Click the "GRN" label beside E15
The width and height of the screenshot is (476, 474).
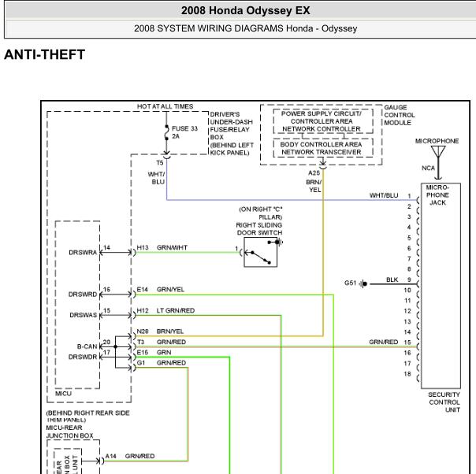tap(164, 353)
